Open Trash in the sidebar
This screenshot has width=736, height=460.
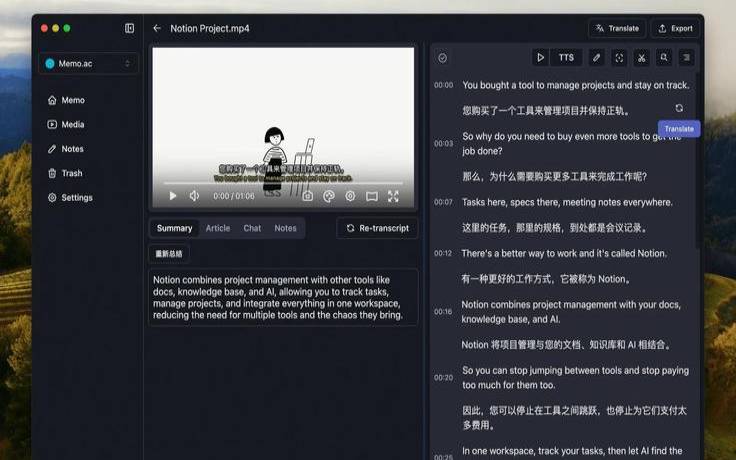65,173
